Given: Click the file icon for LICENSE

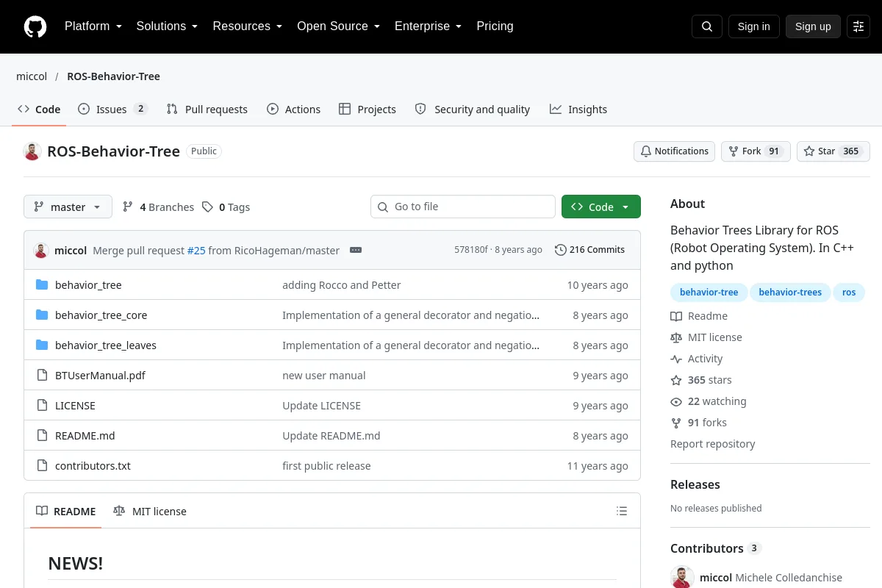Looking at the screenshot, I should [x=42, y=406].
